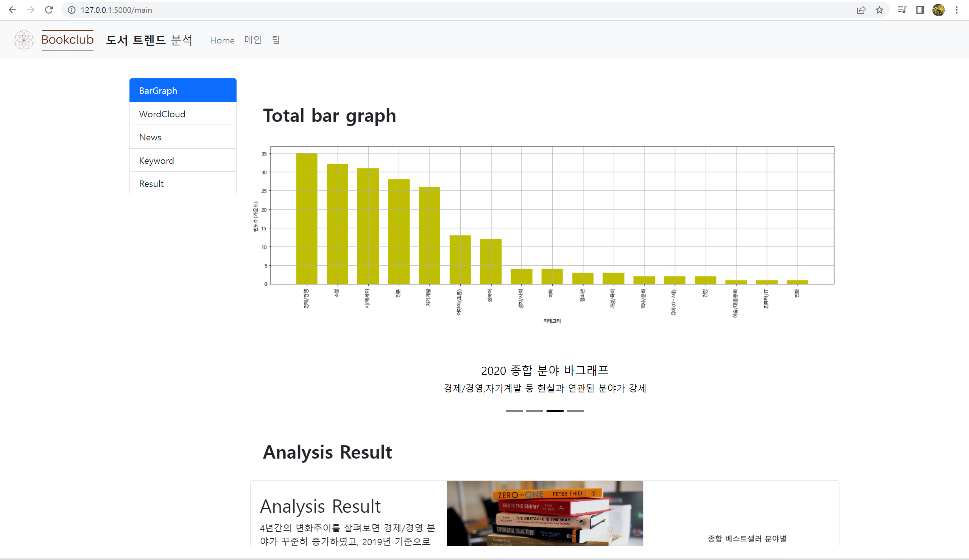Image resolution: width=969 pixels, height=560 pixels.
Task: Navigate back using the arrow icon
Action: pyautogui.click(x=13, y=10)
